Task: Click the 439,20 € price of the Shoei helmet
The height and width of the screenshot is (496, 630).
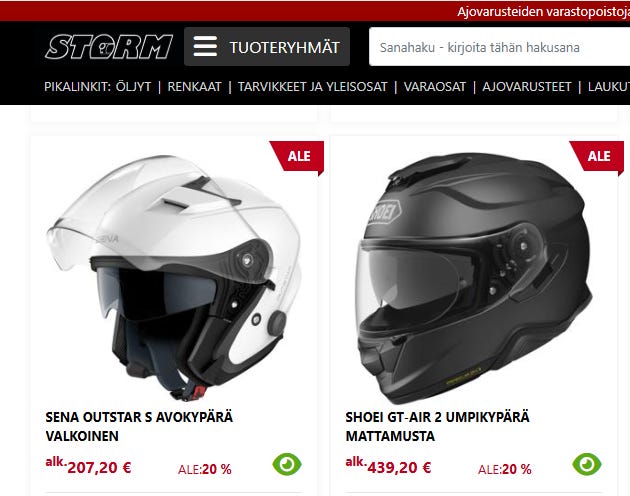Action: coord(399,468)
